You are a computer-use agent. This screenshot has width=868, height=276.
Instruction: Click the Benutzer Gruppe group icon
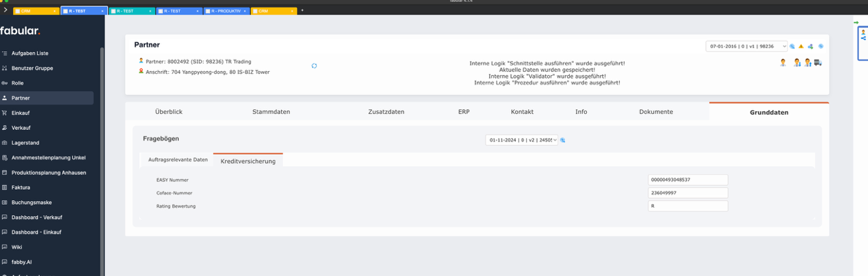tap(5, 68)
